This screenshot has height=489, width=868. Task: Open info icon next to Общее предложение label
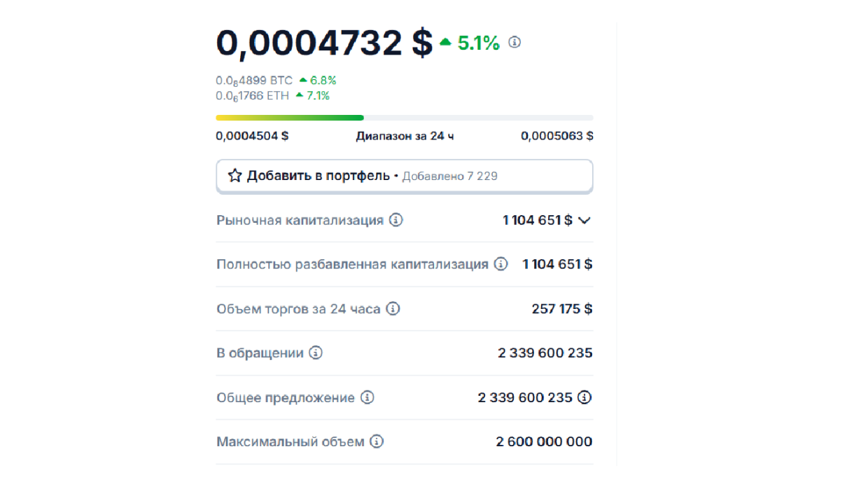pos(367,397)
